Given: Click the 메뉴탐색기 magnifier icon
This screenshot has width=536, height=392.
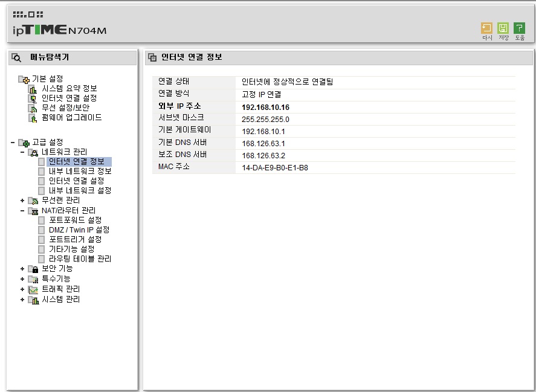Looking at the screenshot, I should (x=16, y=57).
